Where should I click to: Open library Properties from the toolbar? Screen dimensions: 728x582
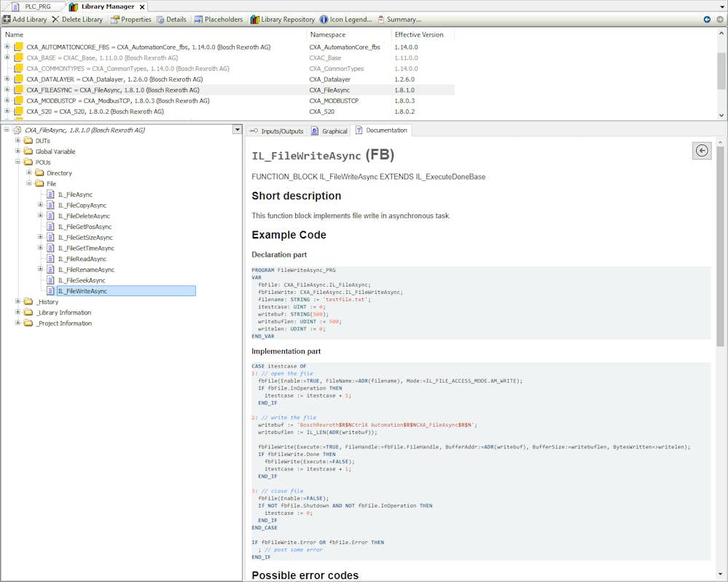click(x=115, y=20)
